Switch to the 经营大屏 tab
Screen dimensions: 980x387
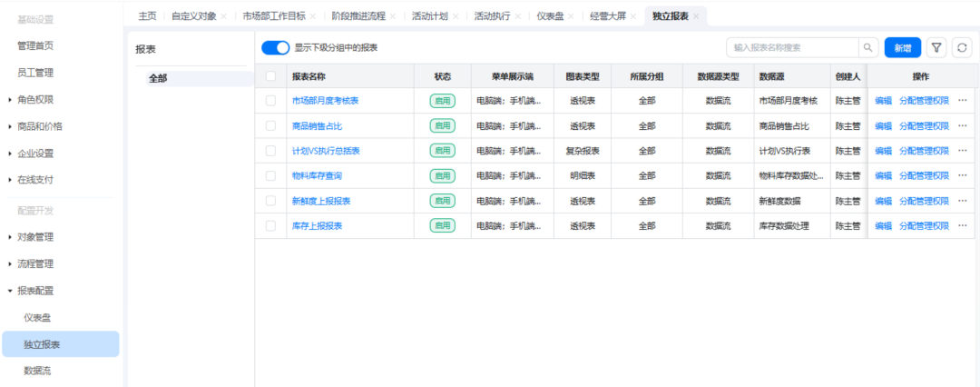click(608, 16)
